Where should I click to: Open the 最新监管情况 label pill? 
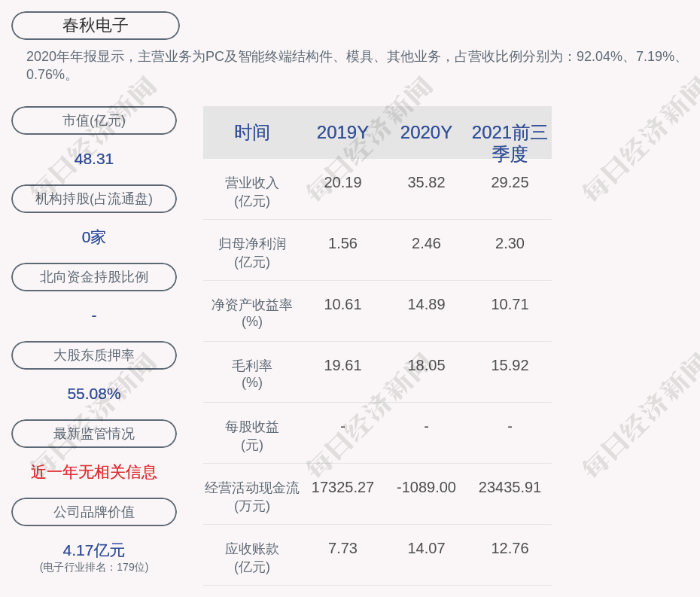click(x=94, y=434)
